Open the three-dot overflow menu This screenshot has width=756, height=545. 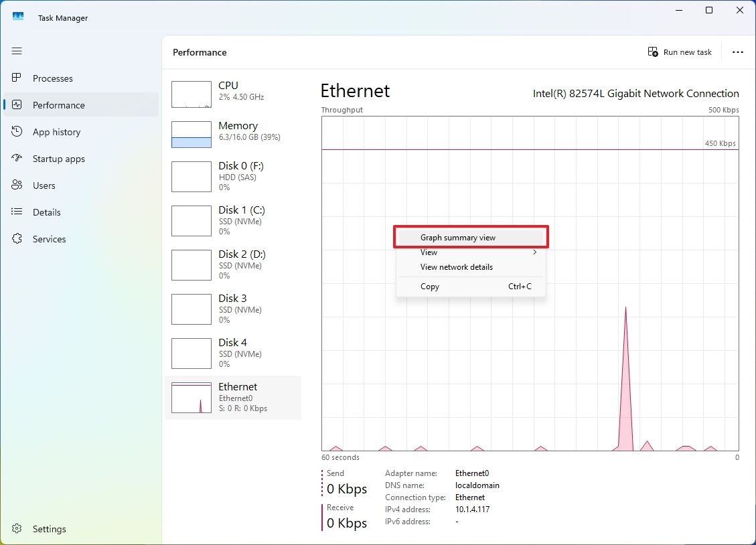pyautogui.click(x=737, y=52)
